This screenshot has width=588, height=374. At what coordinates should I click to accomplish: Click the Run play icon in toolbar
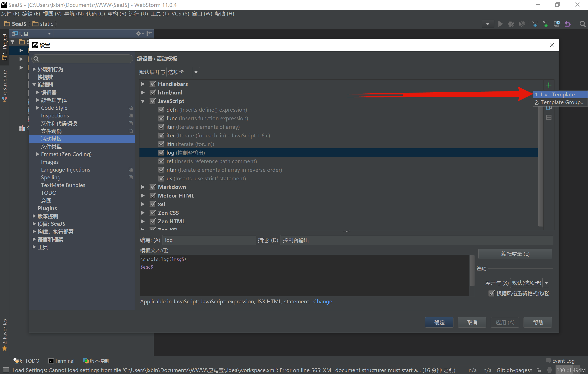pyautogui.click(x=500, y=24)
